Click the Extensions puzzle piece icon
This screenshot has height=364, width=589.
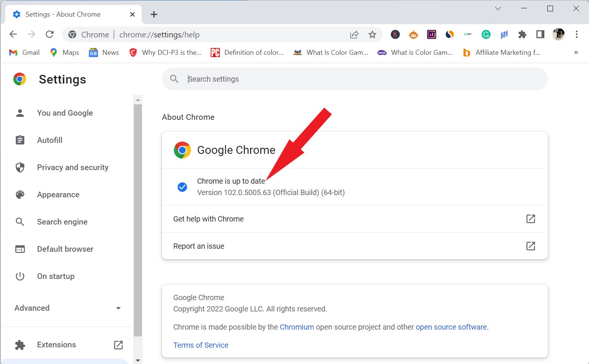tap(522, 34)
